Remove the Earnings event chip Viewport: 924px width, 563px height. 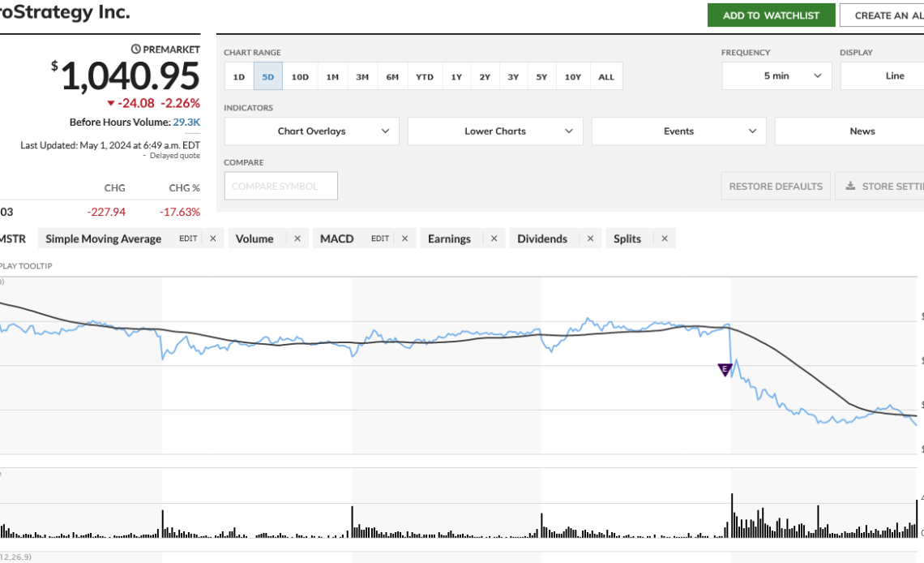click(494, 239)
